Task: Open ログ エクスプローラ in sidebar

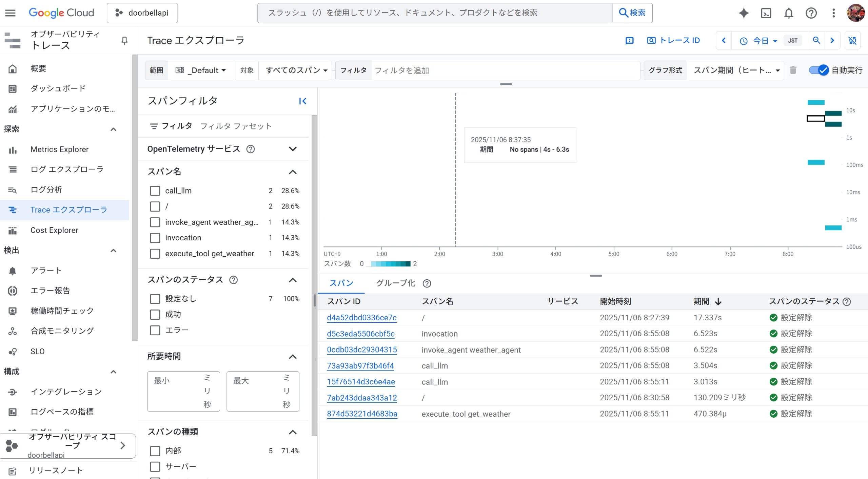Action: click(x=67, y=169)
